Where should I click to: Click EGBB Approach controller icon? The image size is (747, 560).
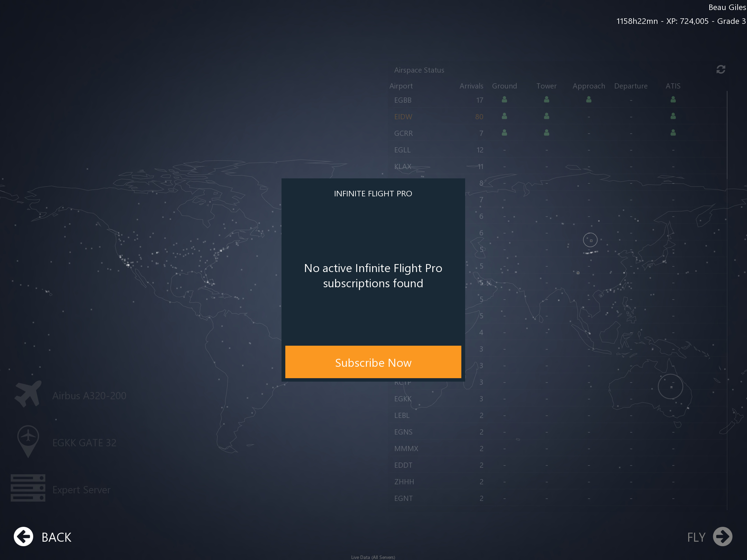point(589,100)
